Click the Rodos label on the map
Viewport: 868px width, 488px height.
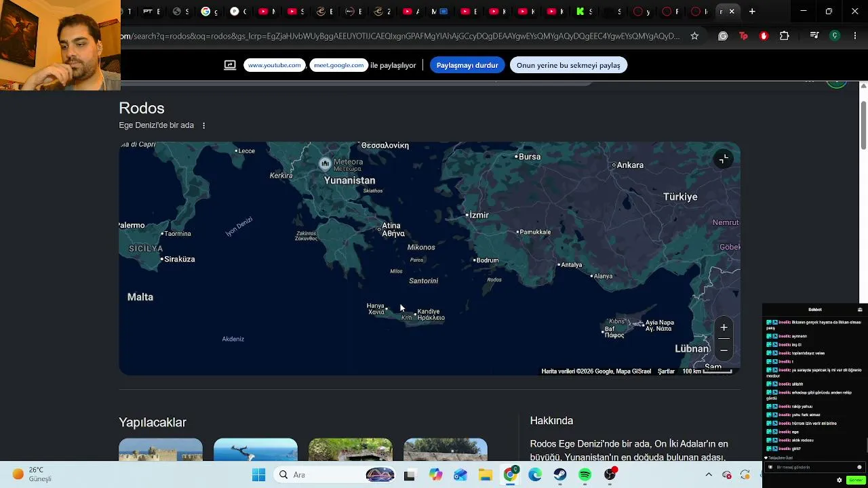(494, 280)
